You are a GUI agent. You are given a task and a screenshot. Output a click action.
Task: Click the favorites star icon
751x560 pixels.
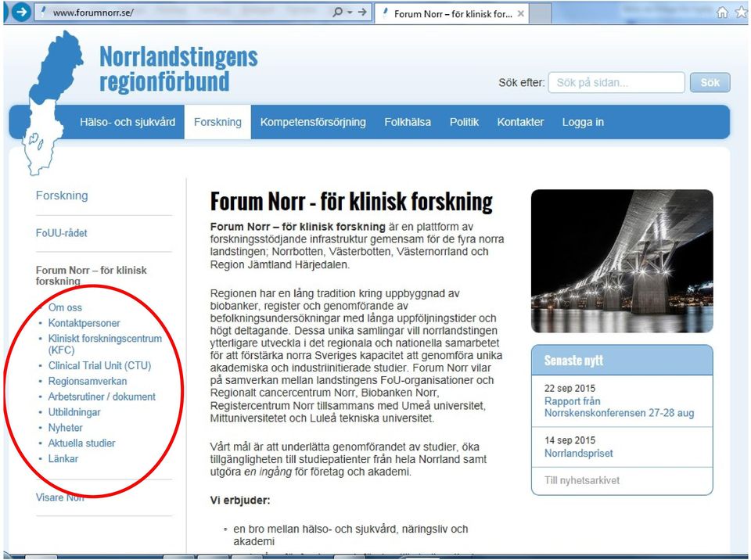click(742, 13)
